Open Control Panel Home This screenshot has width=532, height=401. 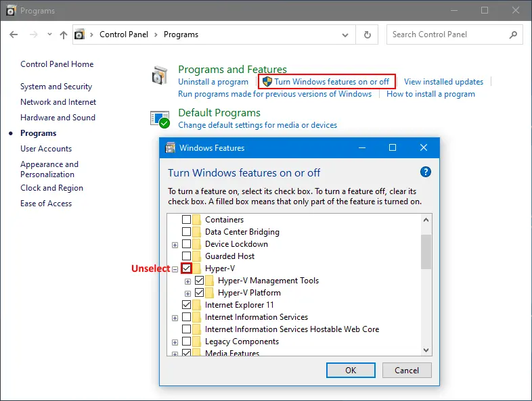(57, 64)
